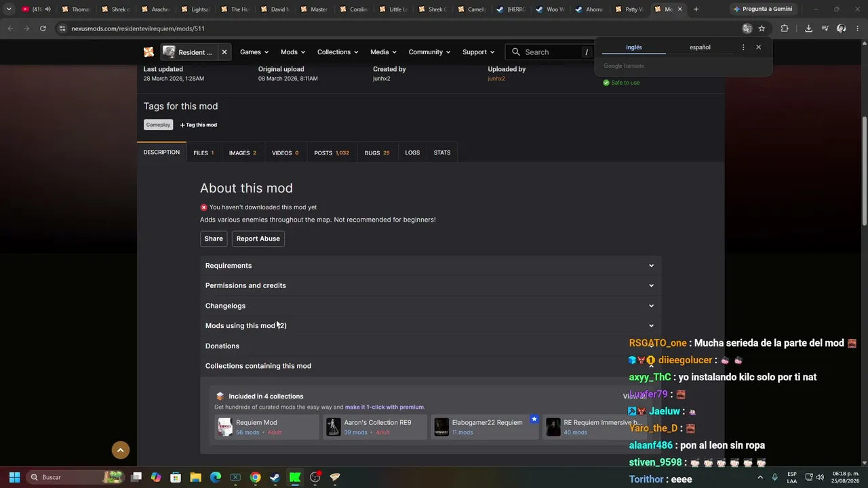Click the Share button

point(214,239)
